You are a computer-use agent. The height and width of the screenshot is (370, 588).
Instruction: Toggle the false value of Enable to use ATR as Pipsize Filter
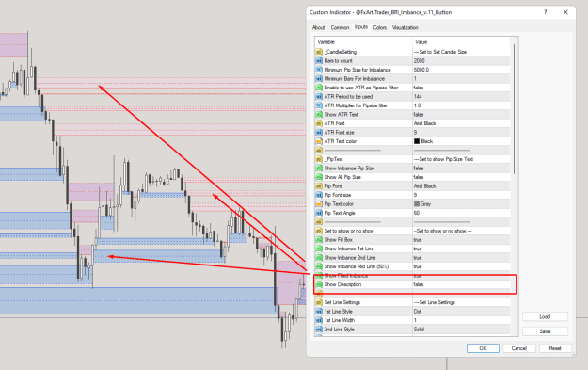[x=419, y=88]
